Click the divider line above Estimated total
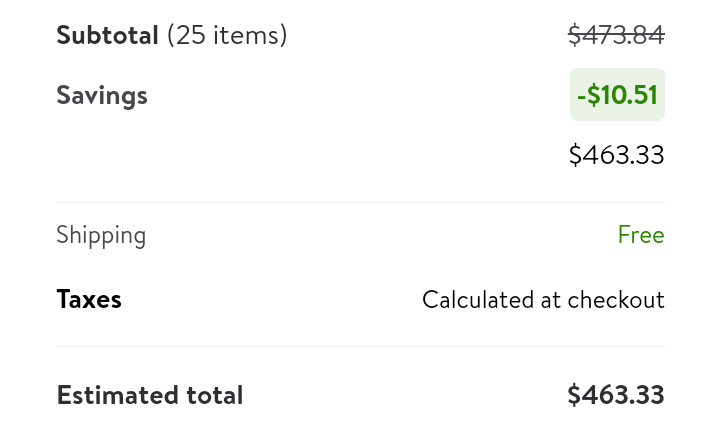Viewport: 720px width, 436px height. pos(360,347)
